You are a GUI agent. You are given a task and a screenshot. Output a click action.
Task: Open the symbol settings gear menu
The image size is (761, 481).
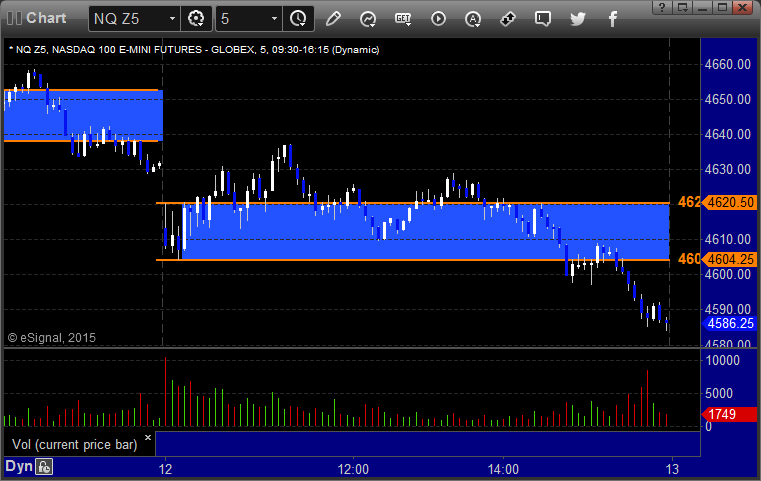196,19
